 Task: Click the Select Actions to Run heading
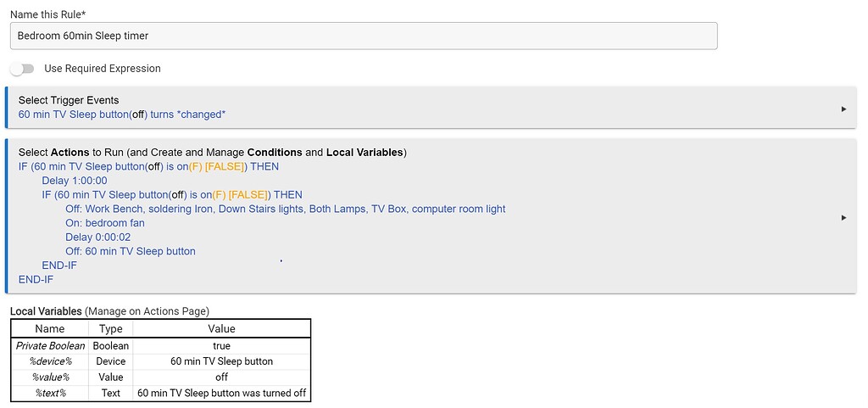[212, 153]
